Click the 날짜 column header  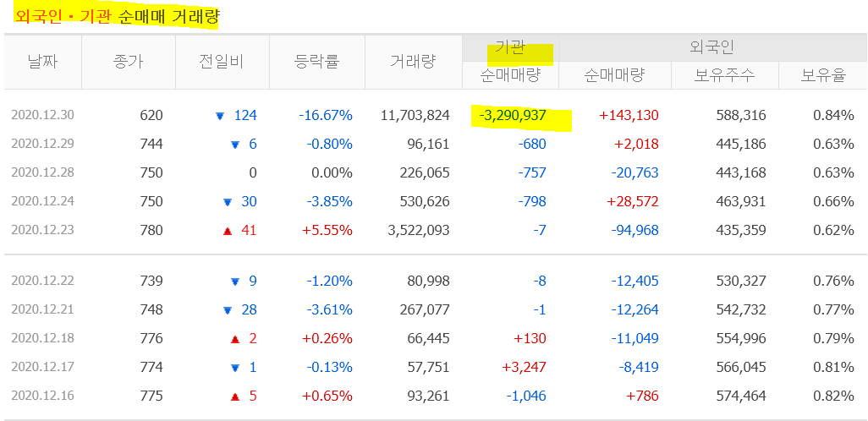(42, 62)
